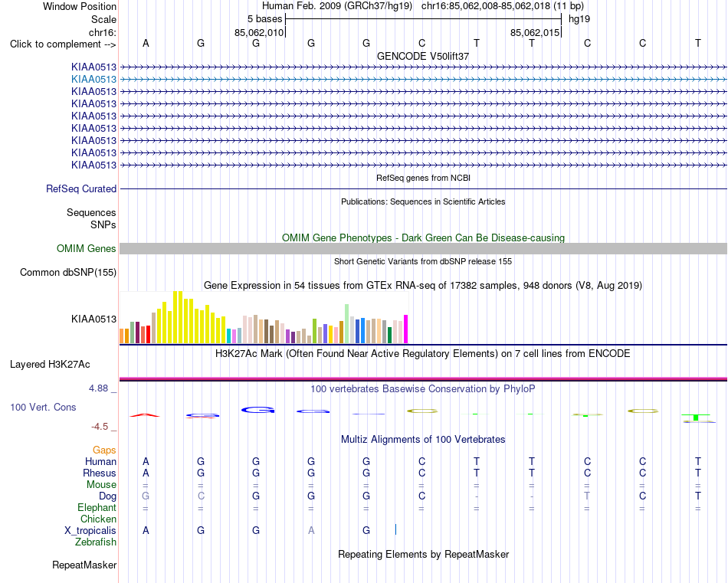Click the Zebrafish alignment row label
Screen dimensions: 728x583
coord(96,542)
